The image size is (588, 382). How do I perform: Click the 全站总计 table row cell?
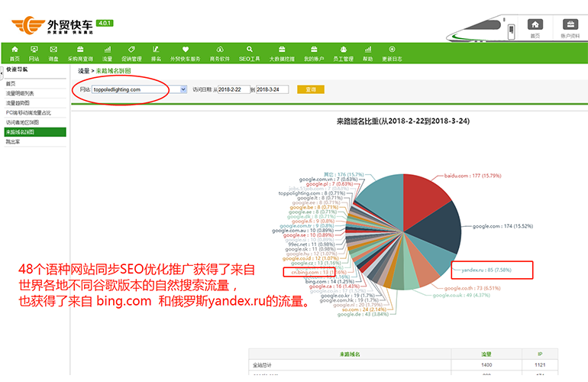pos(350,364)
